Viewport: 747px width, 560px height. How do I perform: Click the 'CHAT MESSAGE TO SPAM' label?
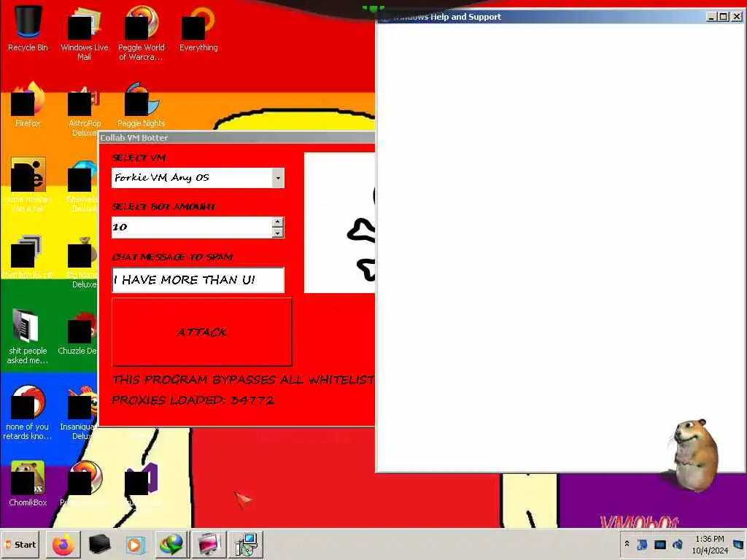[x=172, y=257]
